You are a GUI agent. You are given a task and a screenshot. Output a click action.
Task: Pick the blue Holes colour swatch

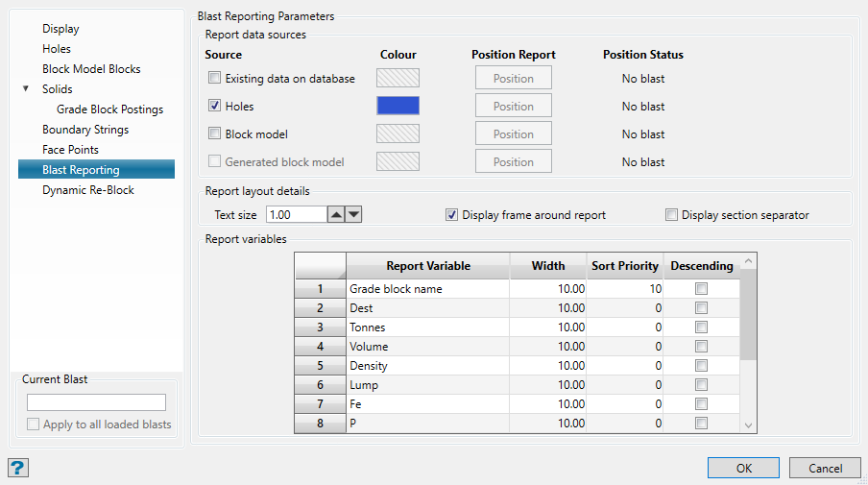(x=398, y=107)
